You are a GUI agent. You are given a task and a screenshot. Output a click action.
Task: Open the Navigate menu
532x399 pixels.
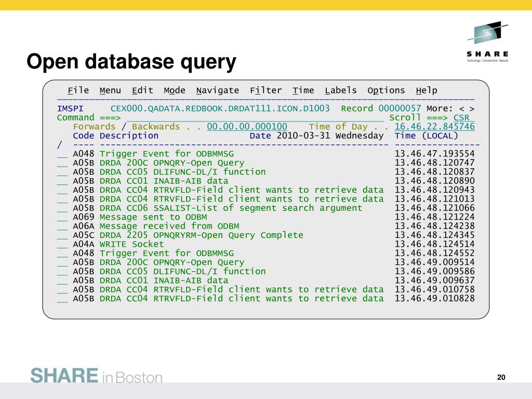click(218, 90)
